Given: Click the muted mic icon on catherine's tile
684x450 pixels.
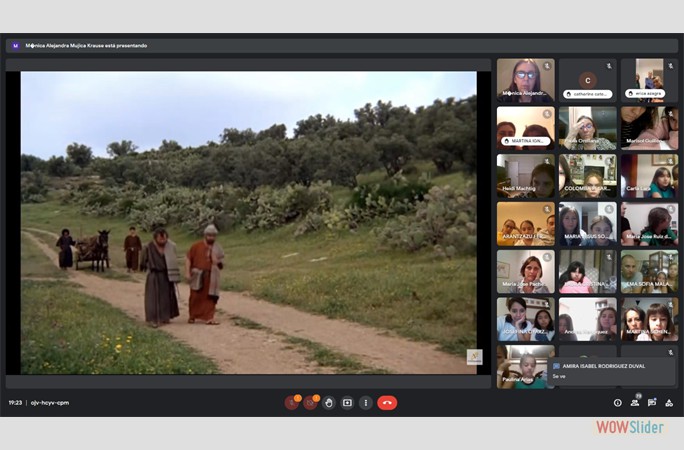Looking at the screenshot, I should [609, 66].
